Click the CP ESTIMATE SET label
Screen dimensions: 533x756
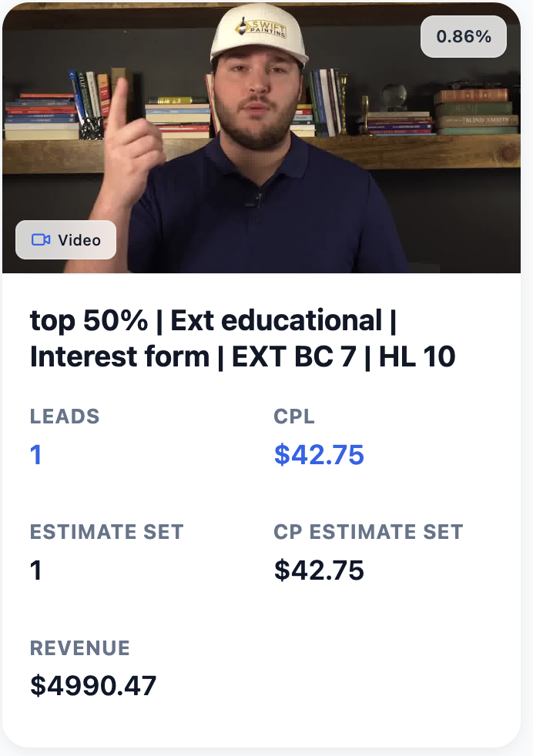pyautogui.click(x=369, y=531)
